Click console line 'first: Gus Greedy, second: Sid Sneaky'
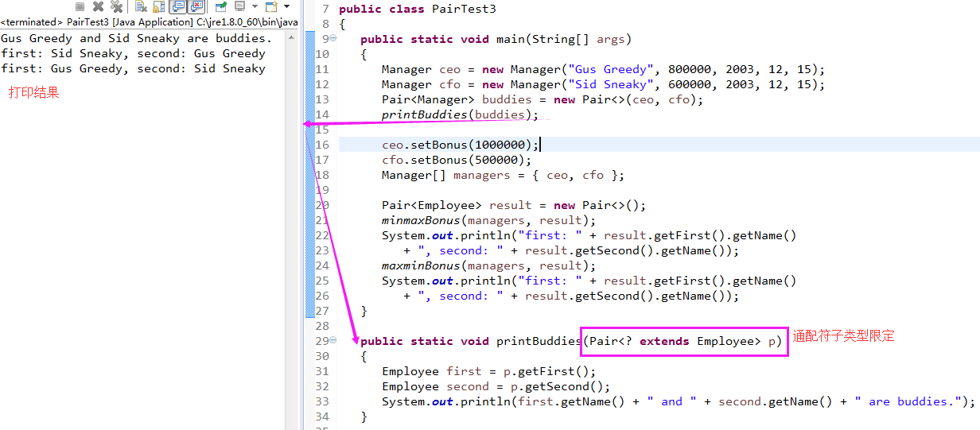The height and width of the screenshot is (430, 980). click(133, 68)
